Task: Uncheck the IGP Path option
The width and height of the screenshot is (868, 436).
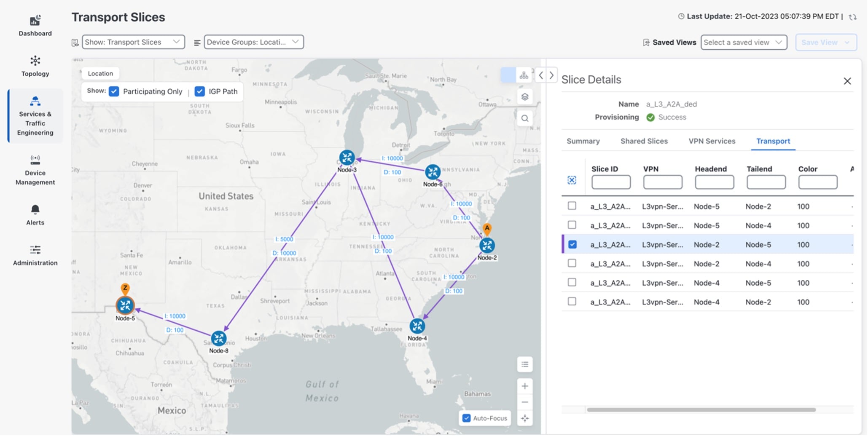Action: [x=199, y=91]
